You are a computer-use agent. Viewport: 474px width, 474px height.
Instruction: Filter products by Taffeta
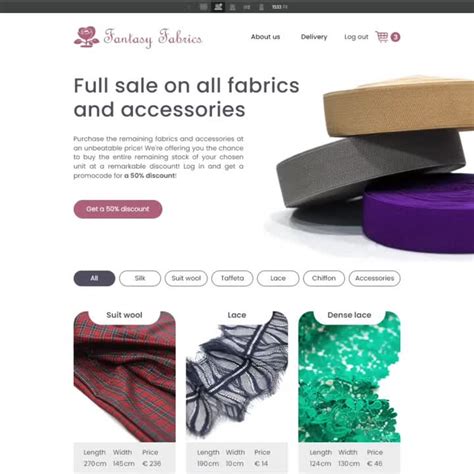coord(232,278)
